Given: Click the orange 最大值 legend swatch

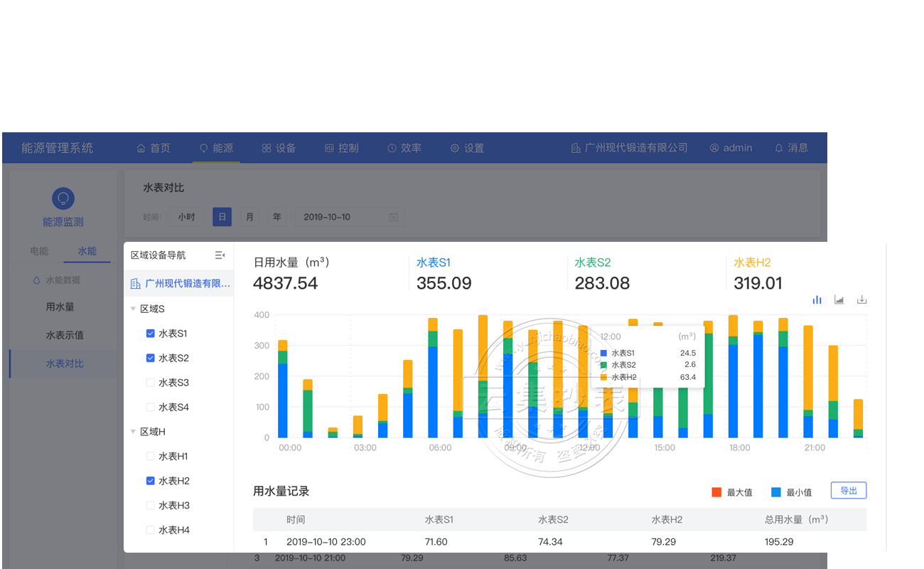Looking at the screenshot, I should (x=716, y=492).
